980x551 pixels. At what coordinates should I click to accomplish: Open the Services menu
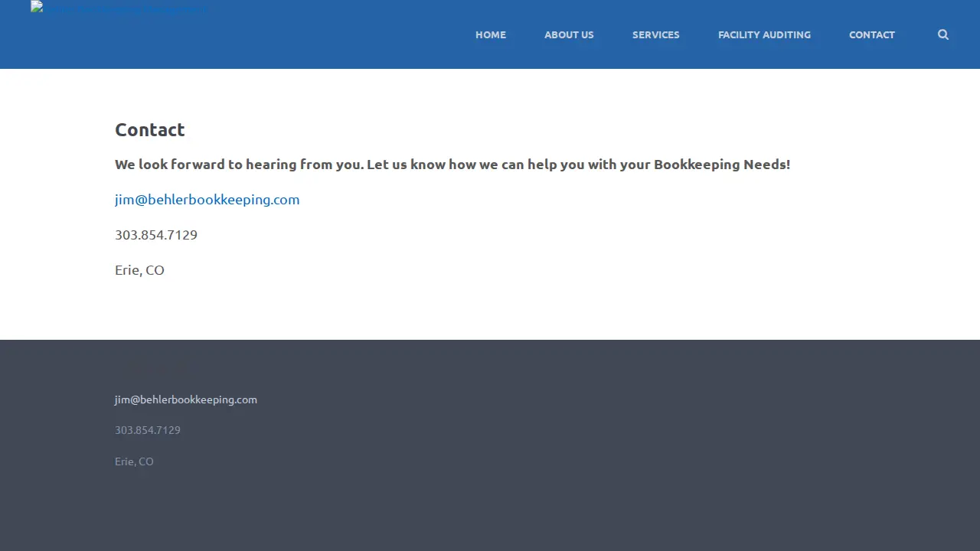[x=656, y=34]
